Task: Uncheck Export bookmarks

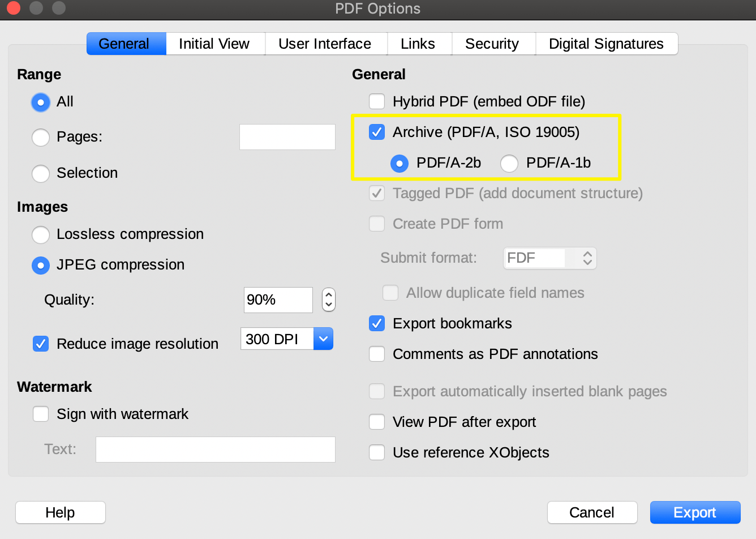Action: pos(377,323)
